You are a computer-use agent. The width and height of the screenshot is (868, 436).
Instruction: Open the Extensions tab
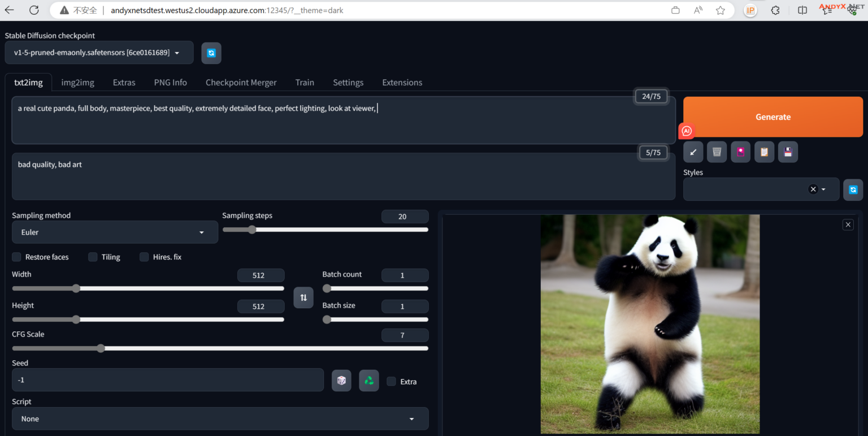[x=402, y=83]
